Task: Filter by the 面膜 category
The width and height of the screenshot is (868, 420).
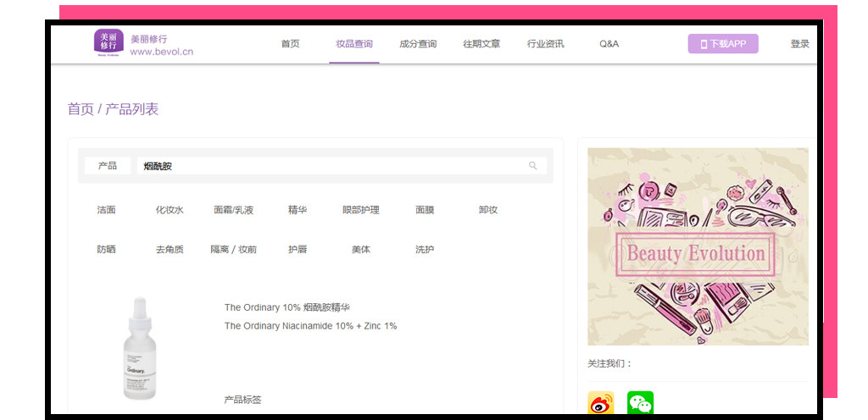Action: [x=425, y=210]
